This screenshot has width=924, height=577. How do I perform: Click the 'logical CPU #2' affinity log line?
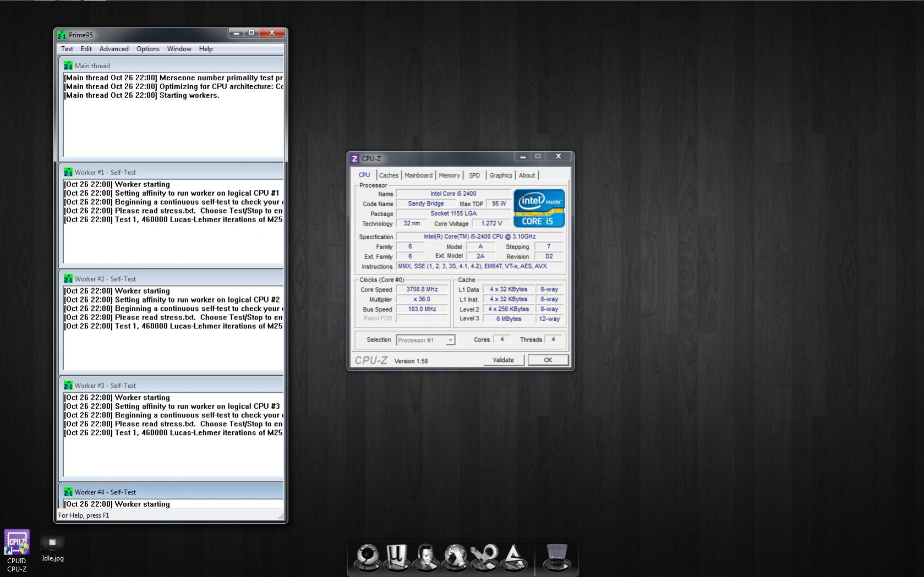coord(172,300)
